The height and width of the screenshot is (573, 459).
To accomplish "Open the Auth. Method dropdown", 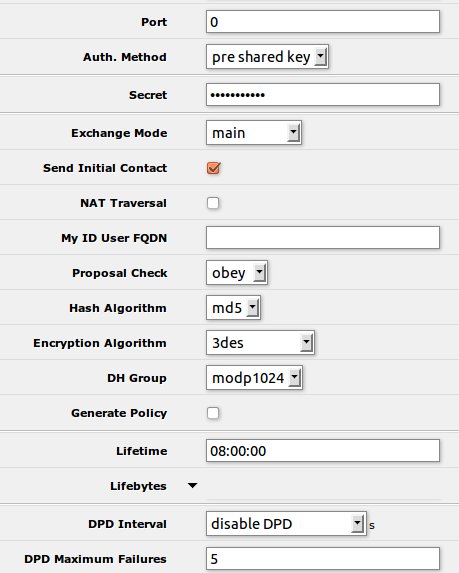I will pos(267,57).
